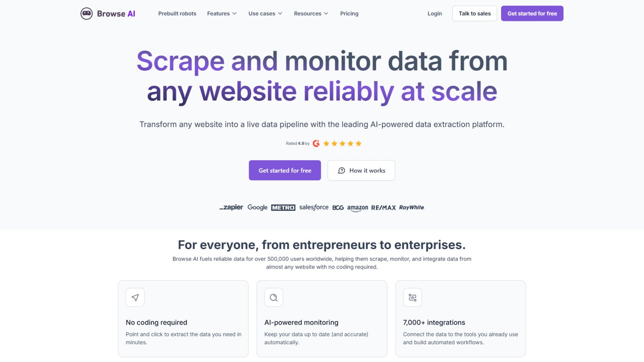This screenshot has height=362, width=644.
Task: Select the Amazon logo among customer brands
Action: pos(357,208)
